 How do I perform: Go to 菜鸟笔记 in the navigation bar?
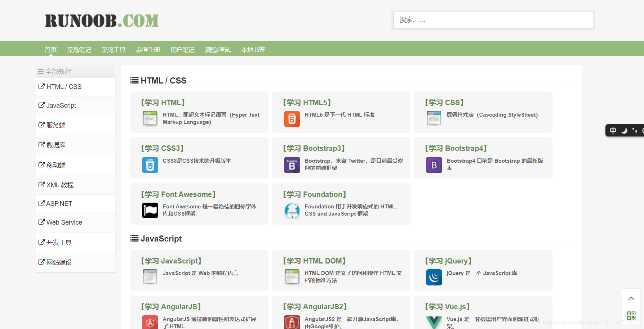(79, 50)
